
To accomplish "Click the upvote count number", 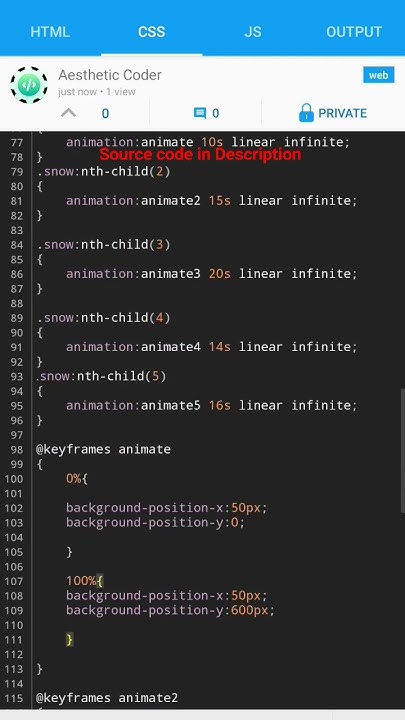I will click(105, 113).
